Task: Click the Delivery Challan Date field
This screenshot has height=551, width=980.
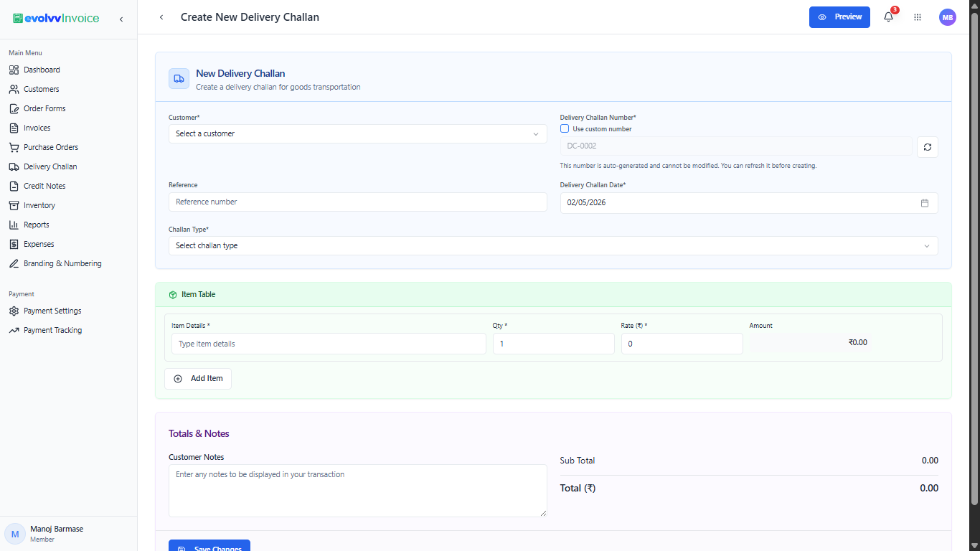Action: 749,203
